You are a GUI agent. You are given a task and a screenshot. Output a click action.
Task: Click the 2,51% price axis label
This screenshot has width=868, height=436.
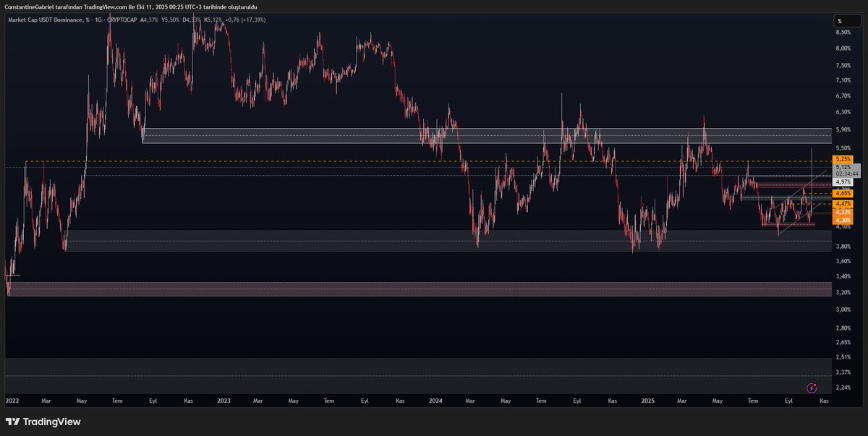point(843,356)
